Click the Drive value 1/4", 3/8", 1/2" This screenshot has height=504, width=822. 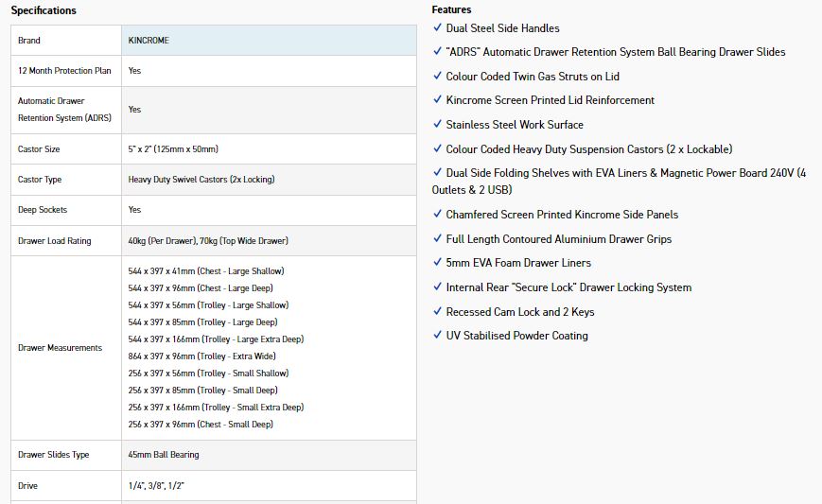[x=154, y=486]
